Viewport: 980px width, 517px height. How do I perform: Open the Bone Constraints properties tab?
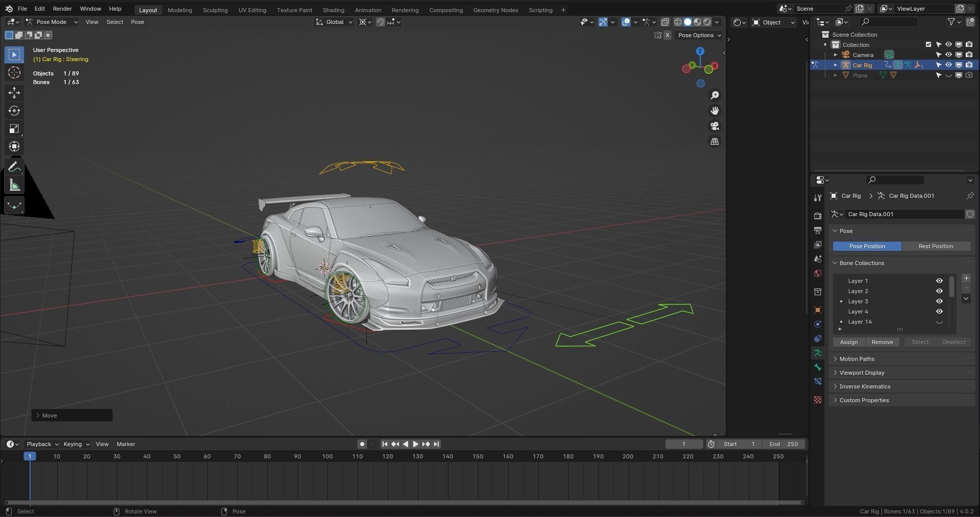tap(818, 381)
